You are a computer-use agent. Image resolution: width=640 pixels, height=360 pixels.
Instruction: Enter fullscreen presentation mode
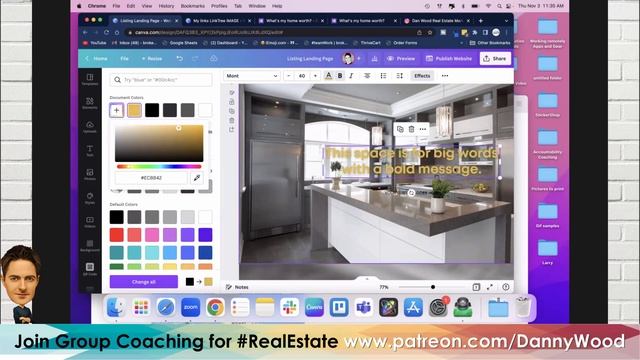pyautogui.click(x=490, y=287)
